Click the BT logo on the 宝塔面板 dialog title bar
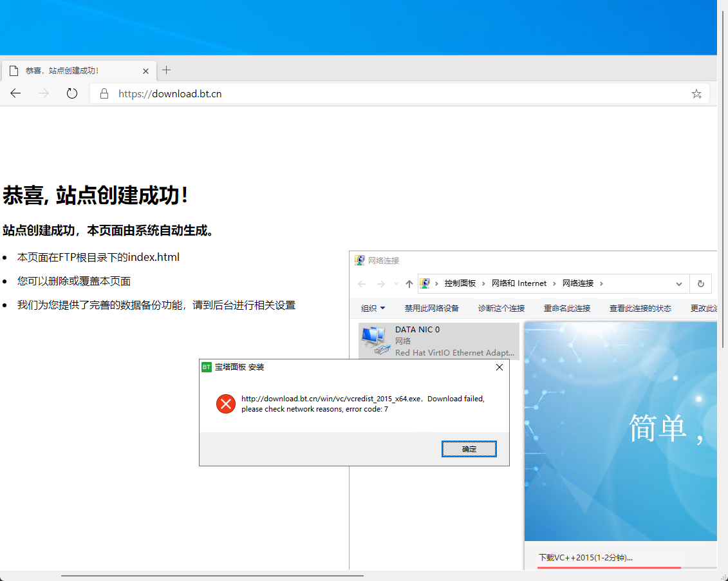 pyautogui.click(x=207, y=367)
